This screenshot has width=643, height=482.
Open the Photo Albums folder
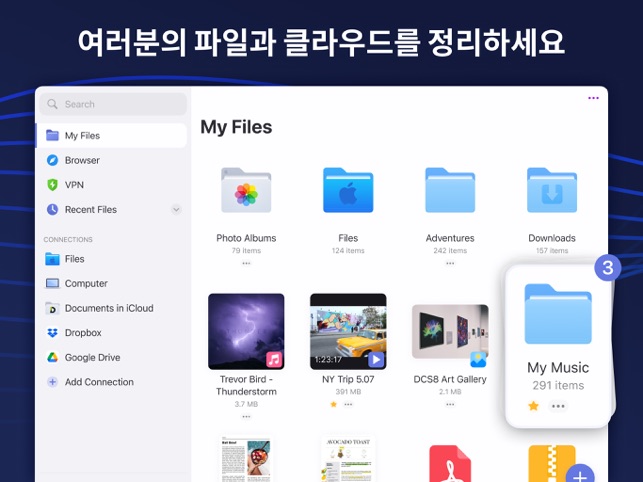coord(246,190)
